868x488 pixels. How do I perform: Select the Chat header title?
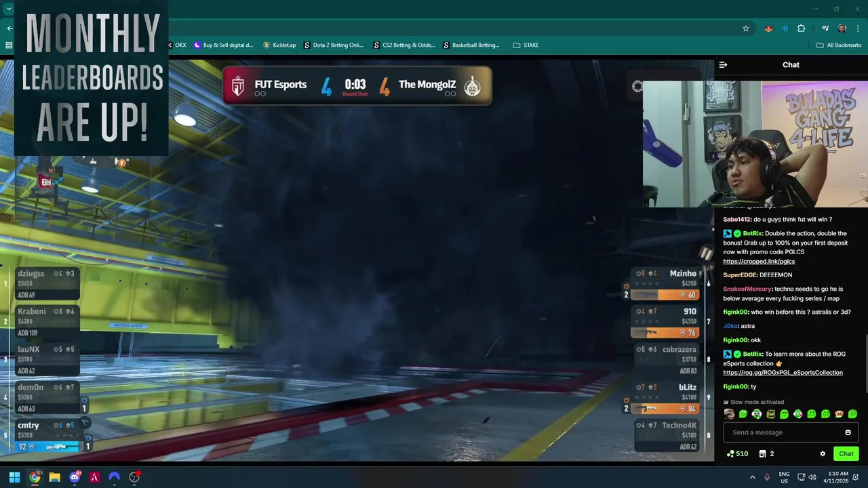tap(791, 65)
